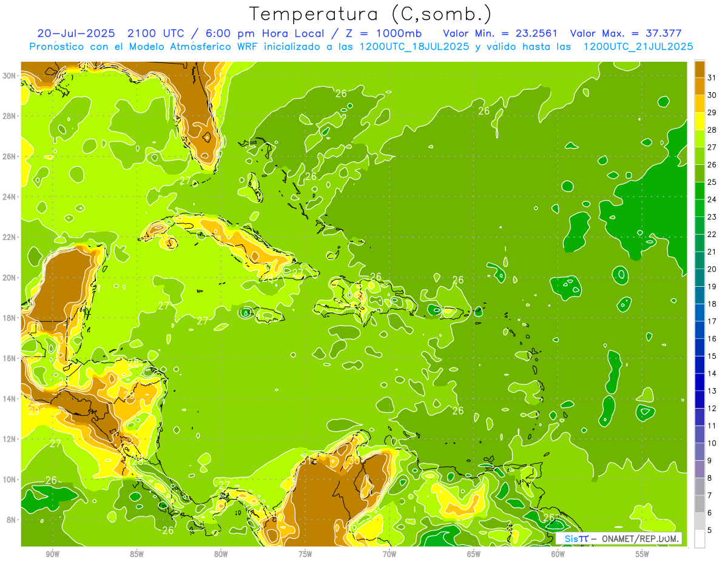The image size is (728, 562).
Task: Click the 75W longitude axis label
Action: click(x=305, y=554)
